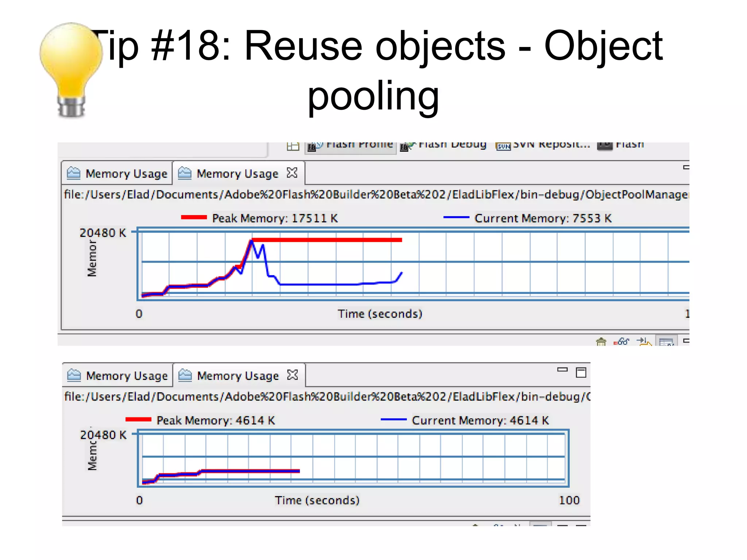The width and height of the screenshot is (747, 560).
Task: Click the blue Current Memory 7553 K legend swatch
Action: (x=456, y=217)
